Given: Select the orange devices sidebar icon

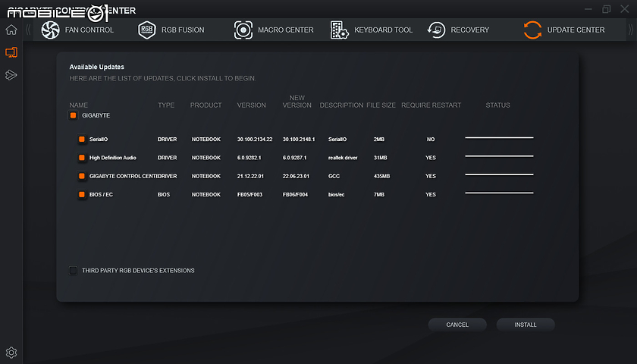Looking at the screenshot, I should tap(11, 52).
